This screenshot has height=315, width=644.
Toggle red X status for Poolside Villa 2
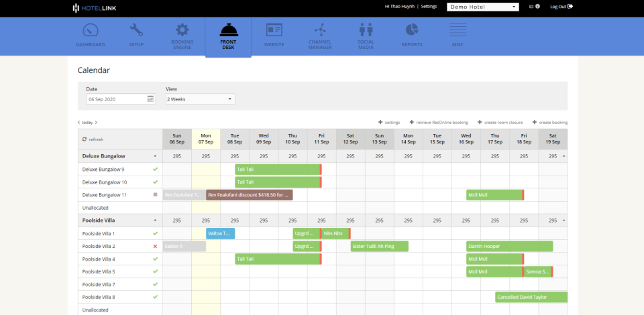pos(155,246)
